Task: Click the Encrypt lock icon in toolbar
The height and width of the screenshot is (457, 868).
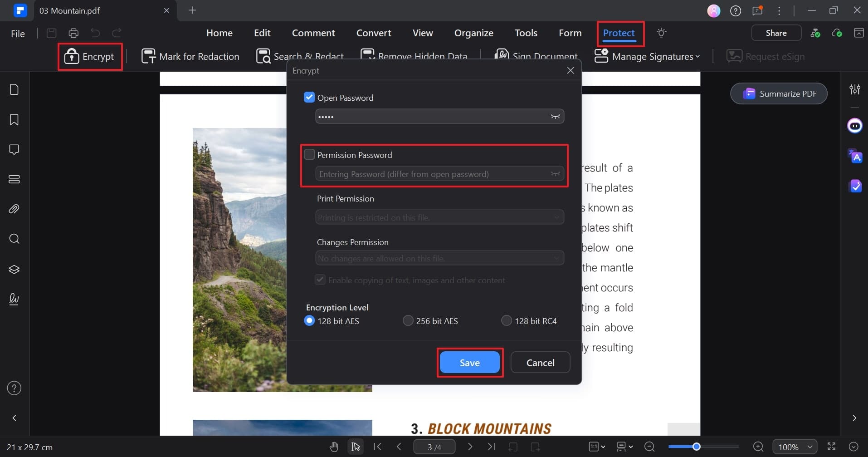Action: (x=72, y=56)
